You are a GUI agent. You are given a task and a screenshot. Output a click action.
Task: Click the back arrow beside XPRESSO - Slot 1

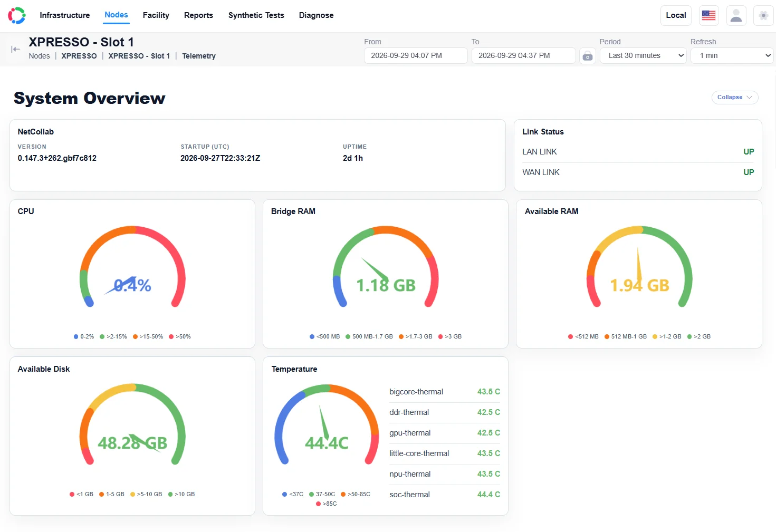(x=15, y=49)
